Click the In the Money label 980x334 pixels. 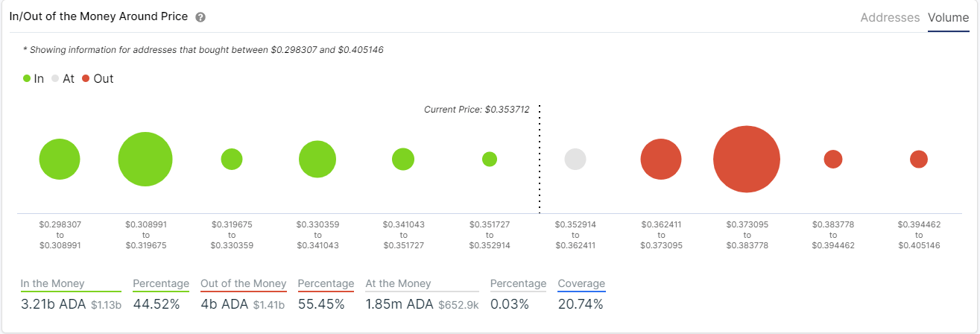pos(53,283)
